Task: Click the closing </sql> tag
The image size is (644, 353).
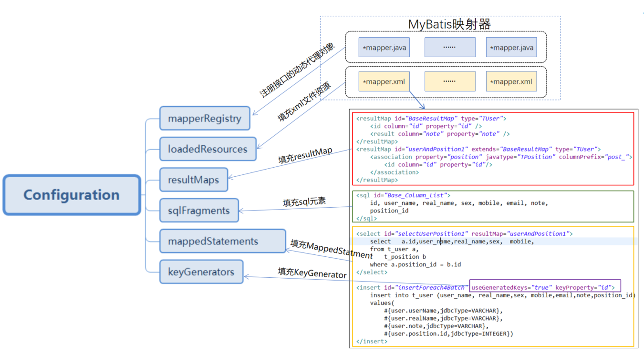Action: coord(366,218)
